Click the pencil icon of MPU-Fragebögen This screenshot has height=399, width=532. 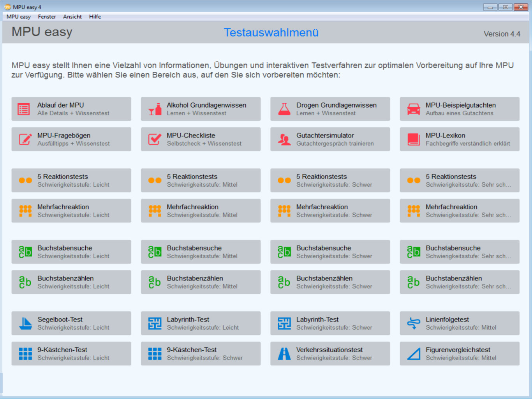[x=25, y=139]
